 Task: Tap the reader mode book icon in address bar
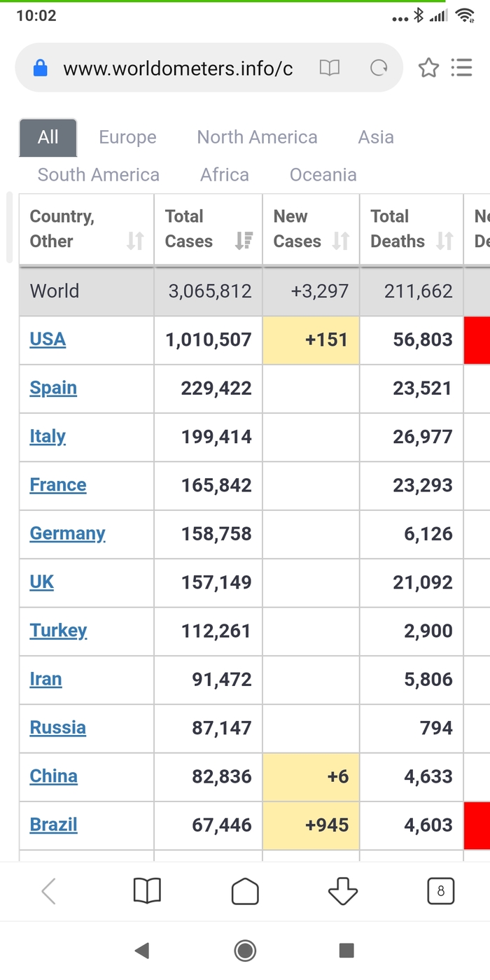330,68
